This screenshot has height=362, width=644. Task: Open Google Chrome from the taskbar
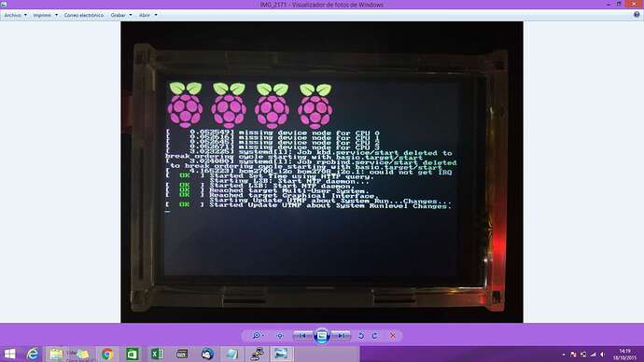(107, 354)
